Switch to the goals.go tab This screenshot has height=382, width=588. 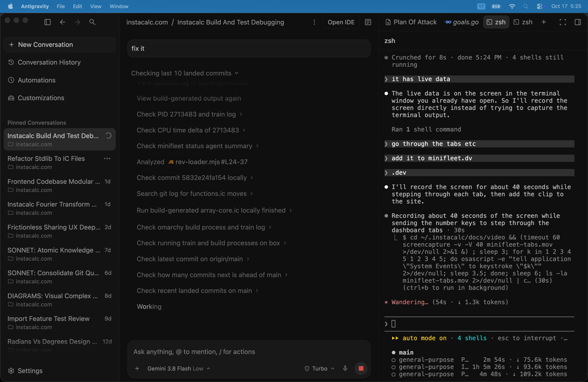[462, 22]
